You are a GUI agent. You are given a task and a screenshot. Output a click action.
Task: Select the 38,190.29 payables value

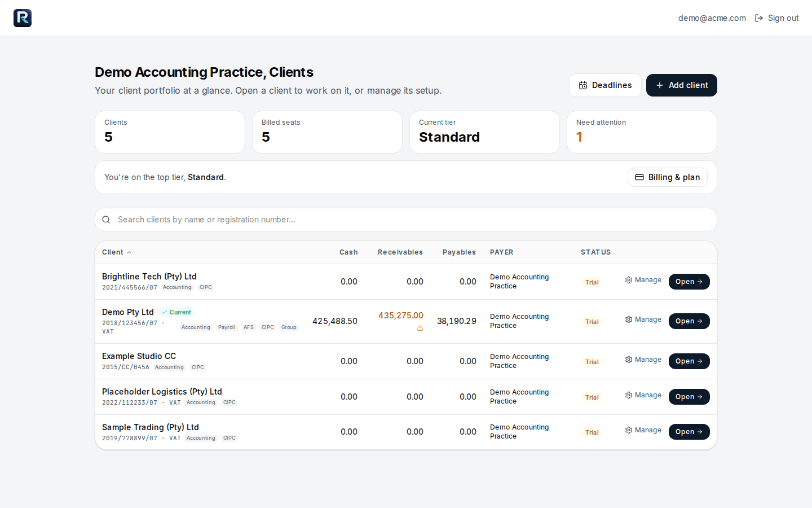point(457,321)
